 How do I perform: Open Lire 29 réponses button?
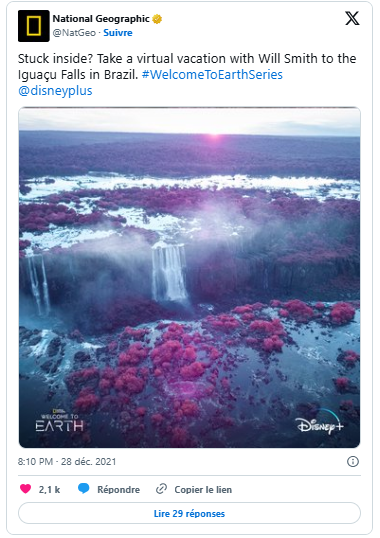189,513
